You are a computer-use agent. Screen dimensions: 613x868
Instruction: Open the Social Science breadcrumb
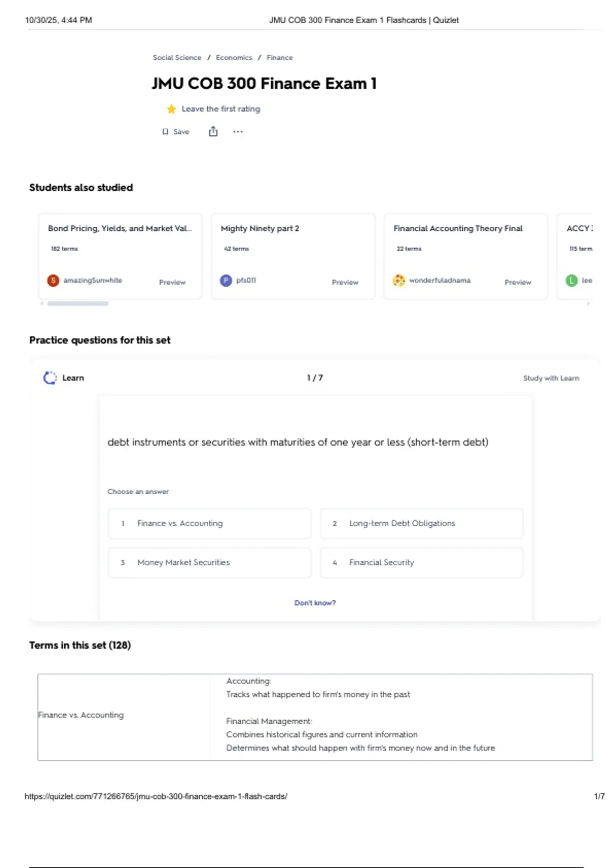(177, 58)
